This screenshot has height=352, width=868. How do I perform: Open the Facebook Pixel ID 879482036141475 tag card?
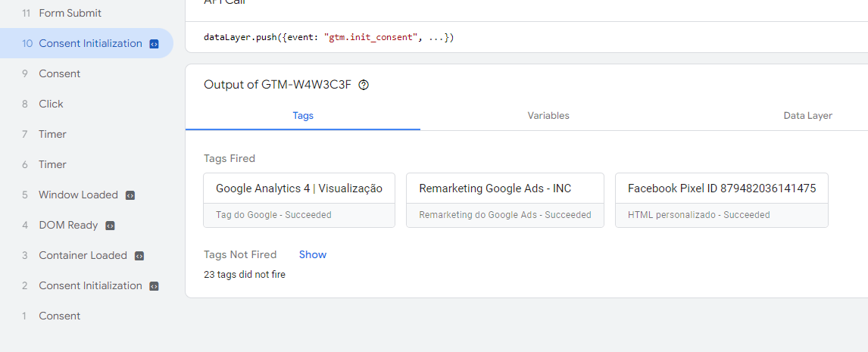point(721,200)
